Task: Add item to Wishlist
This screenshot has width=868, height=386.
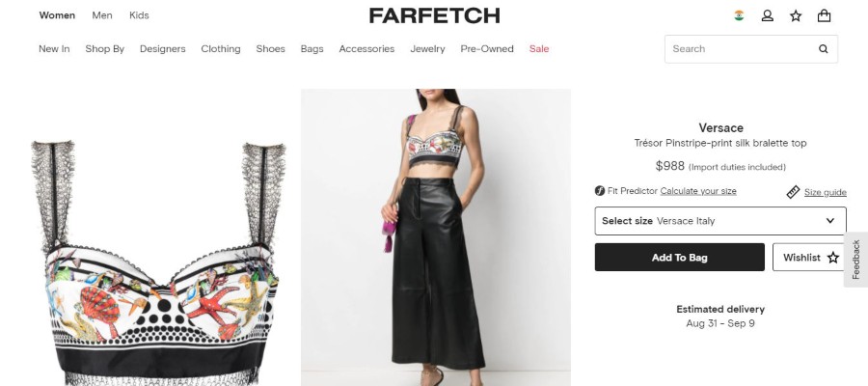Action: point(810,258)
